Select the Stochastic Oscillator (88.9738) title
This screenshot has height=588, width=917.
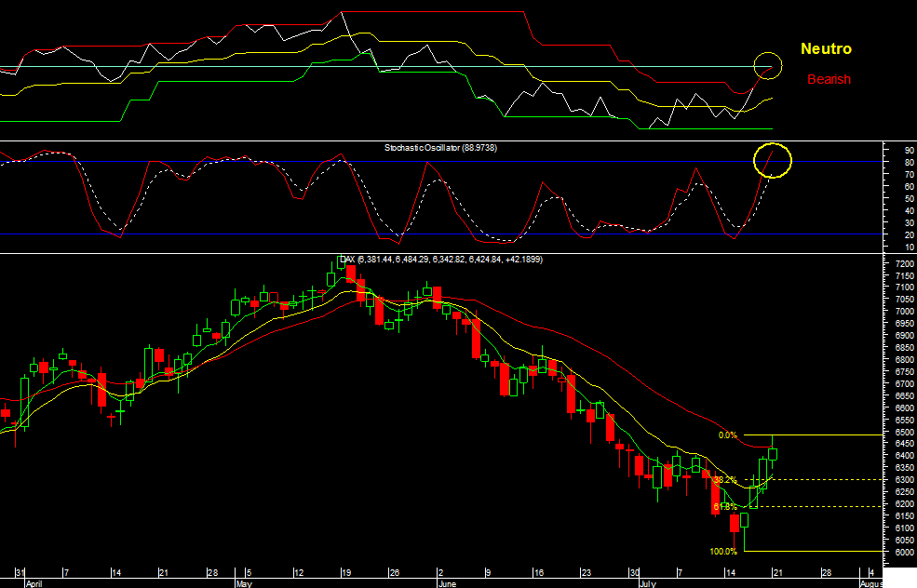coord(440,148)
